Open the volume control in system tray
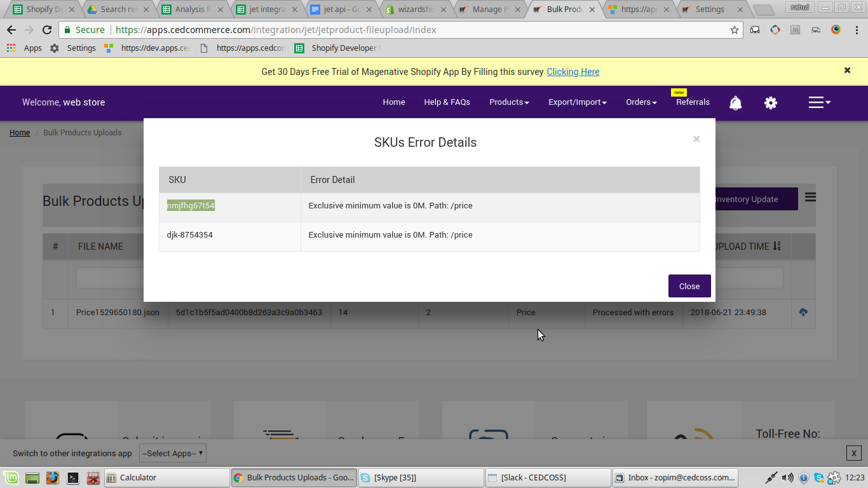The width and height of the screenshot is (868, 488). click(x=788, y=477)
